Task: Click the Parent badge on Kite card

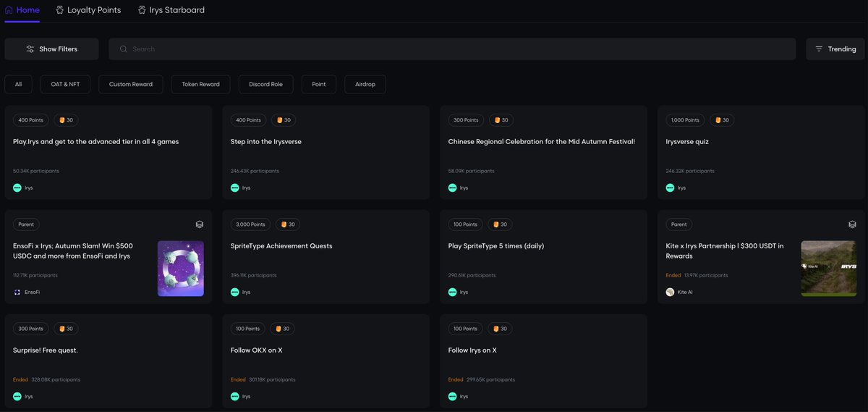Action: (679, 224)
